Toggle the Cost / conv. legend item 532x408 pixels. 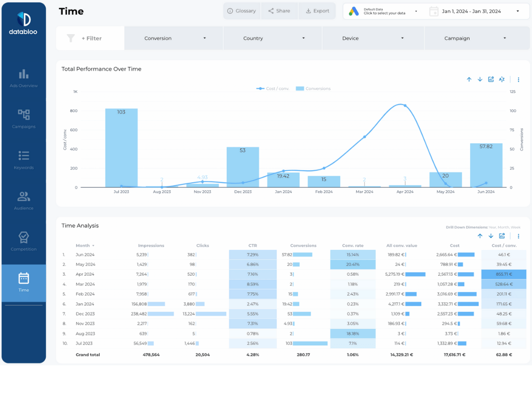(272, 88)
